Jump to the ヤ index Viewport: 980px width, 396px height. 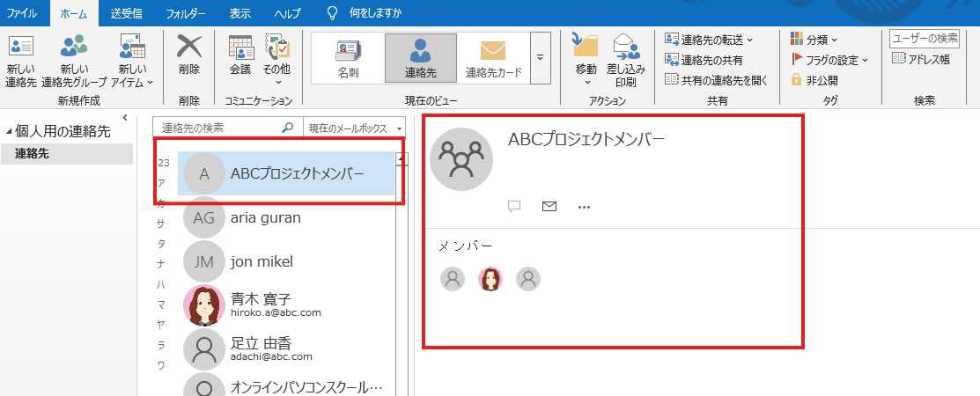161,325
